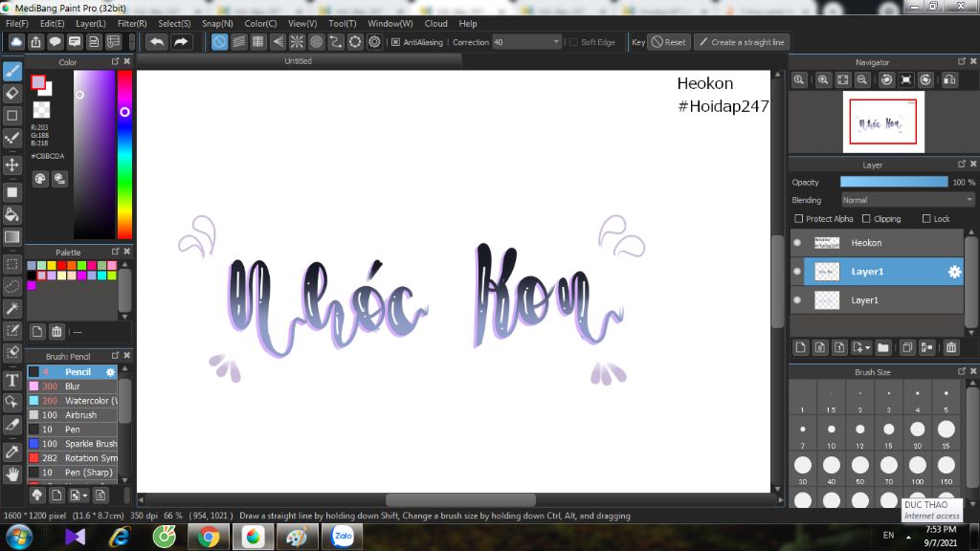The width and height of the screenshot is (980, 551).
Task: Enable Protect Alpha checkbox
Action: tap(799, 219)
